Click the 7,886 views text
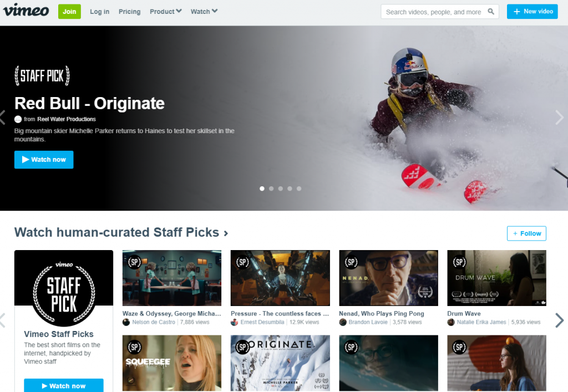The height and width of the screenshot is (392, 568). click(195, 322)
